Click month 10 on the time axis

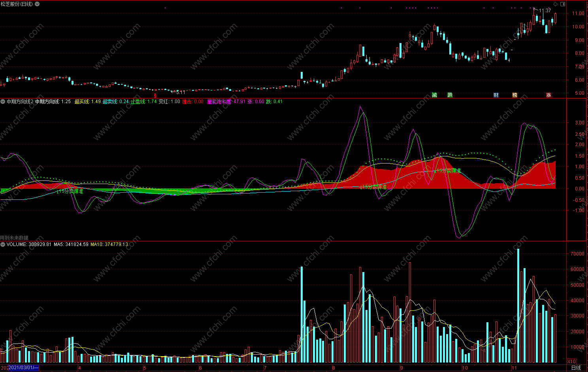[x=465, y=368]
